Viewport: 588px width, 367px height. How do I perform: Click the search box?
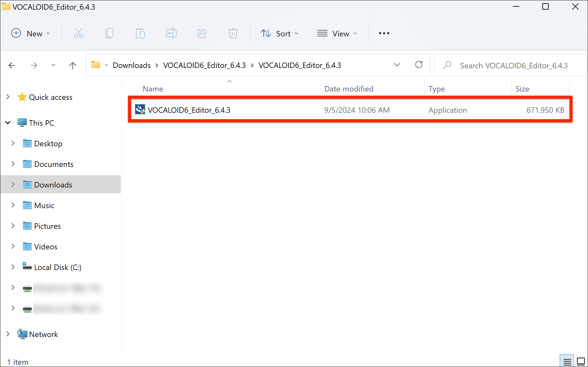509,65
